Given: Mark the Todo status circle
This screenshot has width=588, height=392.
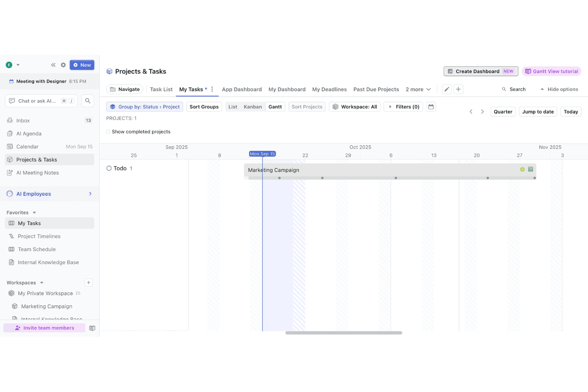Looking at the screenshot, I should click(x=109, y=168).
